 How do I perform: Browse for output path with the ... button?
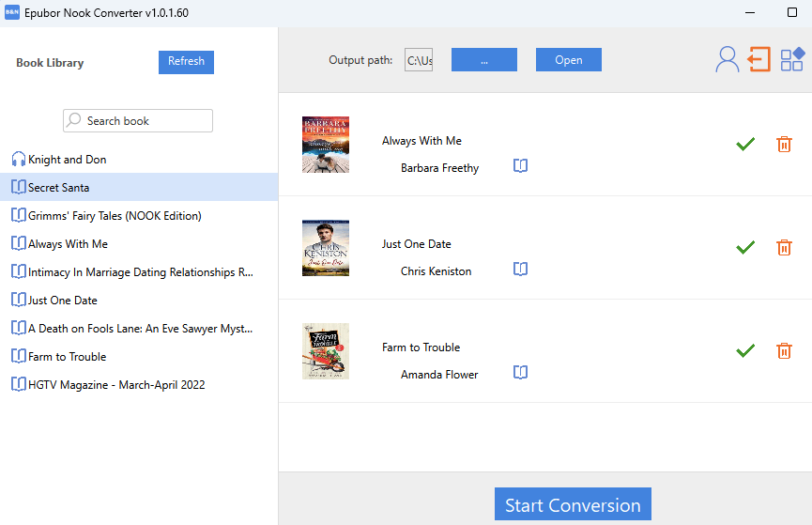(483, 59)
